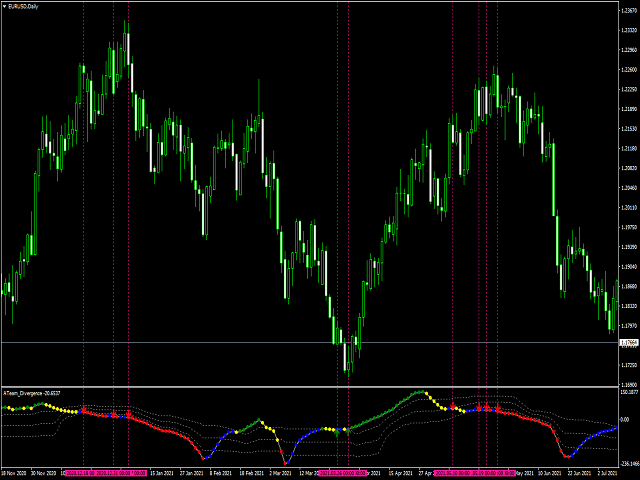Screen dimensions: 640x480
Task: Click the 1.21530 price scale value
Action: [x=629, y=129]
